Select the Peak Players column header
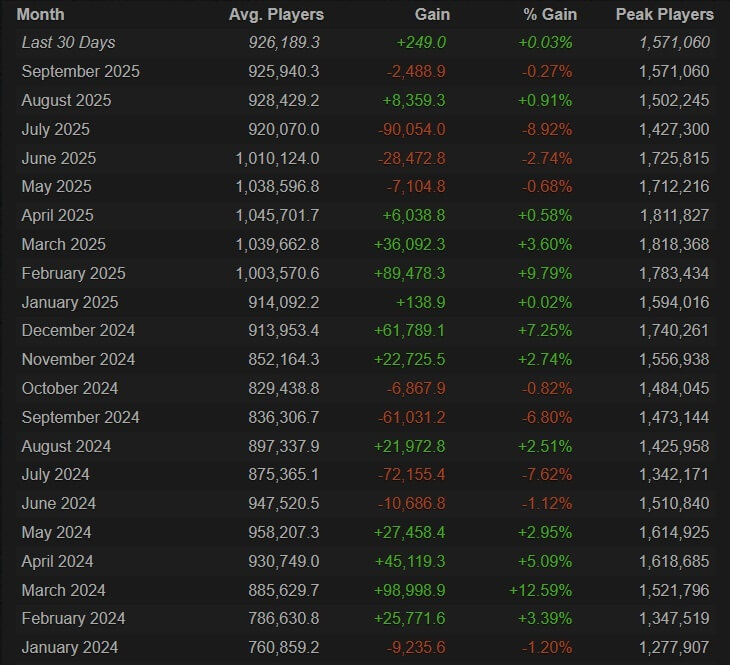 point(664,14)
